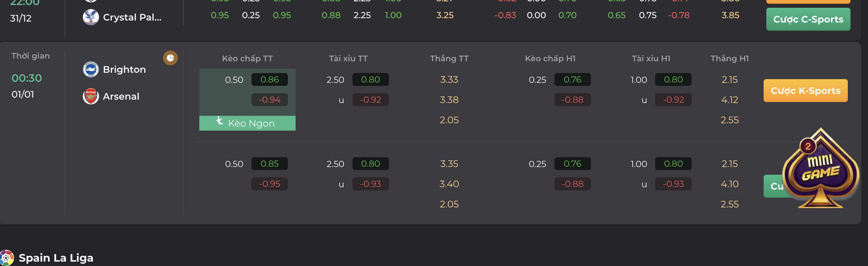Select the 0.85 handicap odds in second market

coord(269,164)
